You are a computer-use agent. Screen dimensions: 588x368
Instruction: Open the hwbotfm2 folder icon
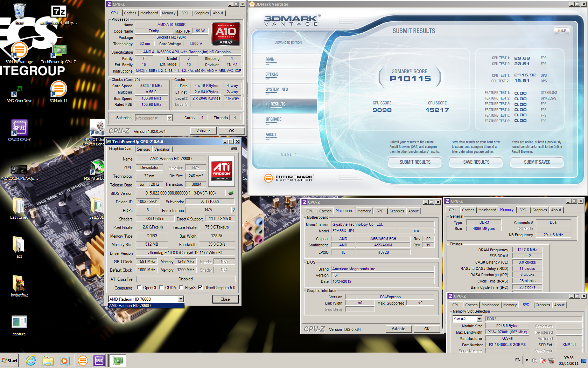(x=19, y=286)
